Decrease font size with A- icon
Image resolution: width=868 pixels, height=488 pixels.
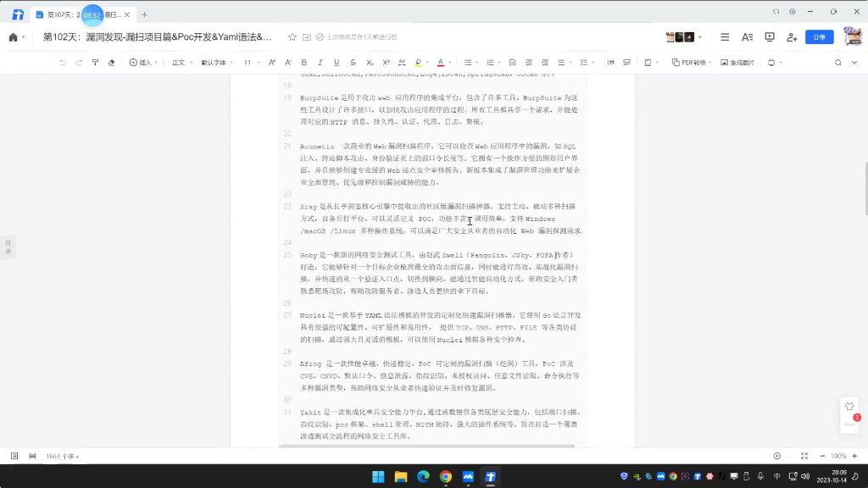(288, 63)
